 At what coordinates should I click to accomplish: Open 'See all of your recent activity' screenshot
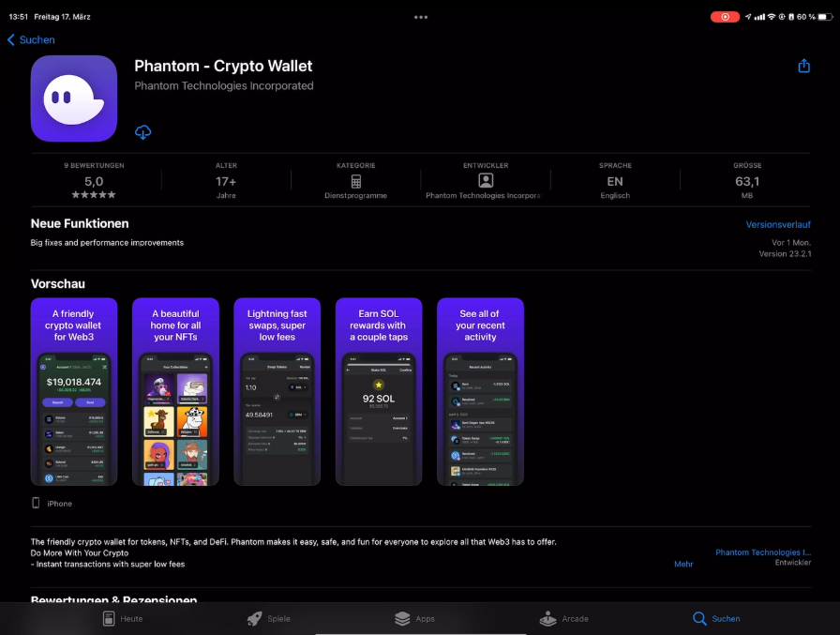click(480, 392)
